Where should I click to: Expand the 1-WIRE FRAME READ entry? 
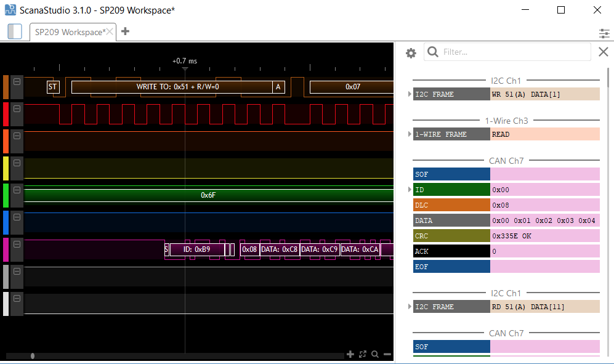tap(410, 134)
